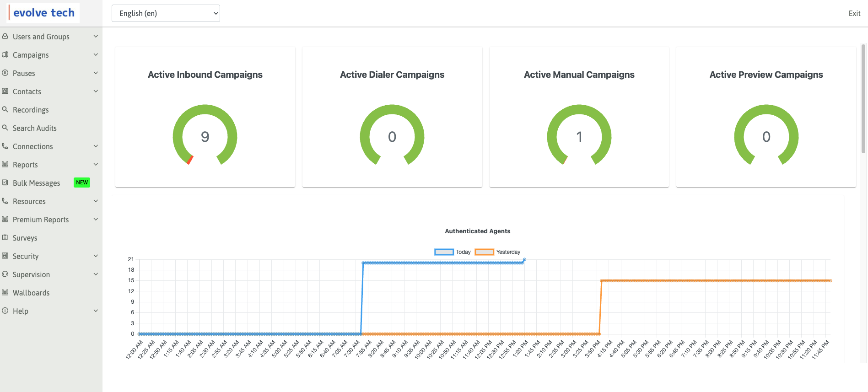Viewport: 868px width, 392px height.
Task: Click the Search Audits magnifier icon
Action: (x=5, y=128)
